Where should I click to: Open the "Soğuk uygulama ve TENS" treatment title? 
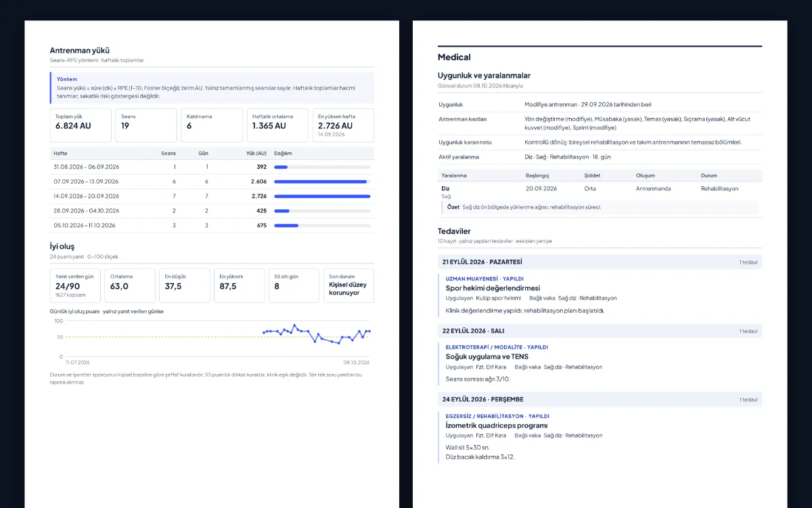(x=487, y=356)
